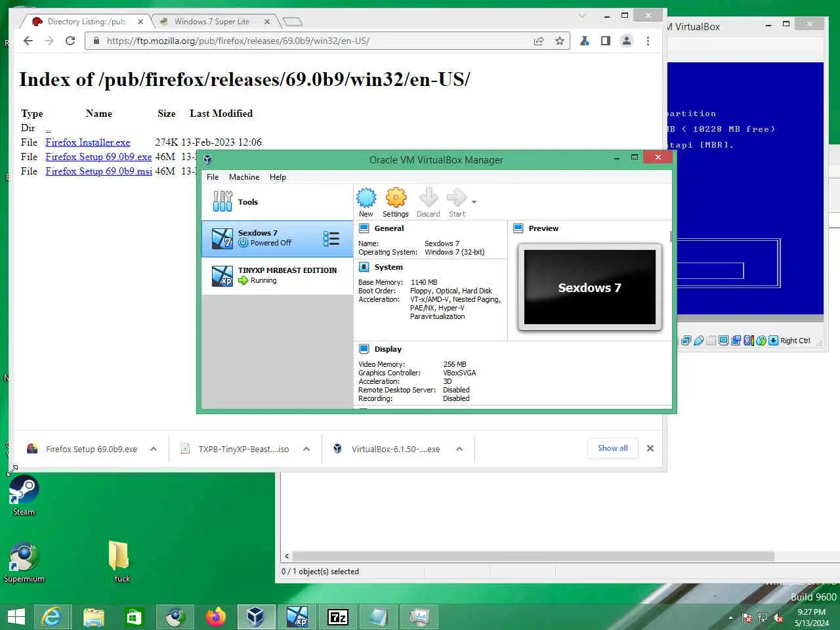Bookmark this page with the star
The width and height of the screenshot is (840, 630).
[x=560, y=41]
